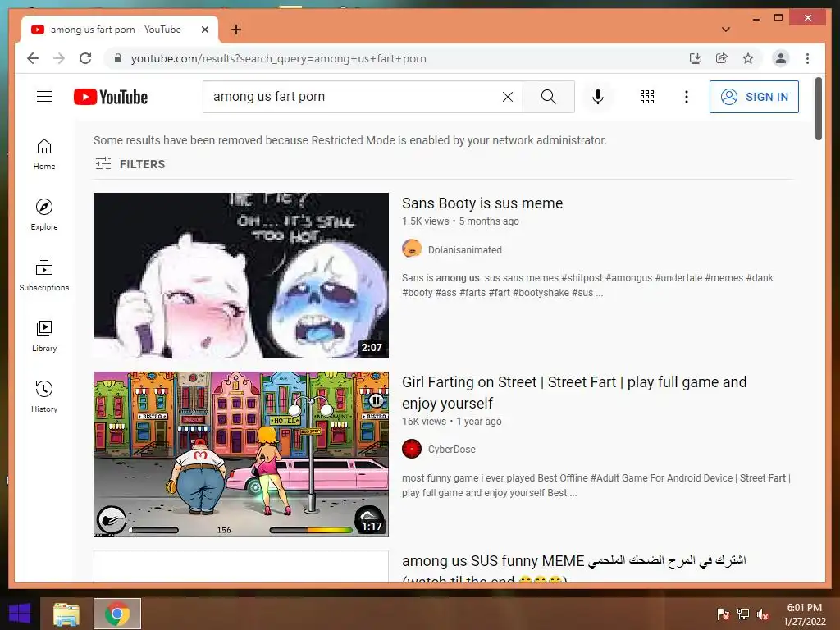Click the thumbnail with 1:17 duration
840x630 pixels.
(x=240, y=454)
